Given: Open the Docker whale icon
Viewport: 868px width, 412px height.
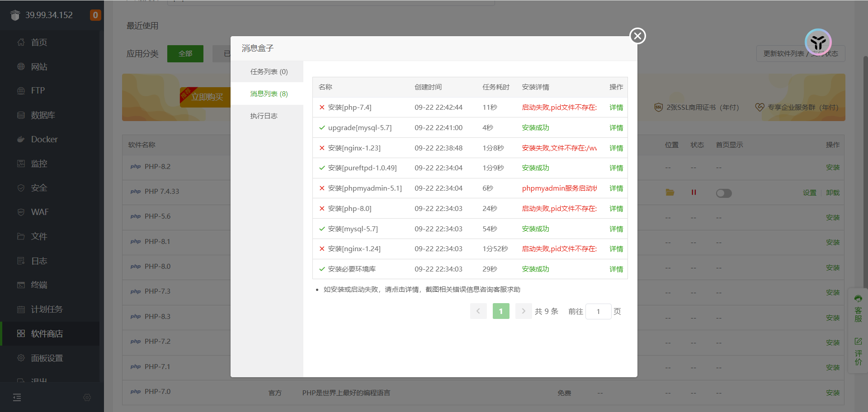Looking at the screenshot, I should (21, 139).
